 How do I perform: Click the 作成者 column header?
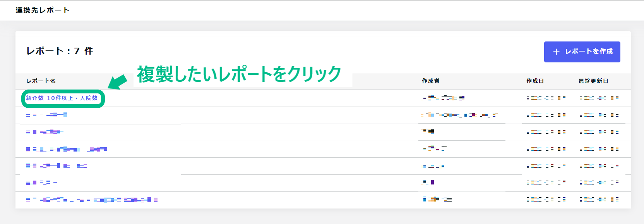431,81
